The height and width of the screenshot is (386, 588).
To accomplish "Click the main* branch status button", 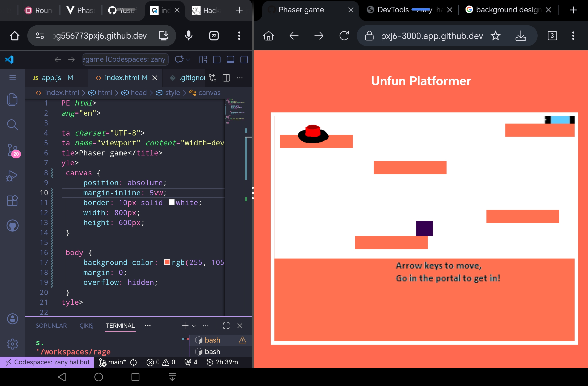I will click(113, 362).
